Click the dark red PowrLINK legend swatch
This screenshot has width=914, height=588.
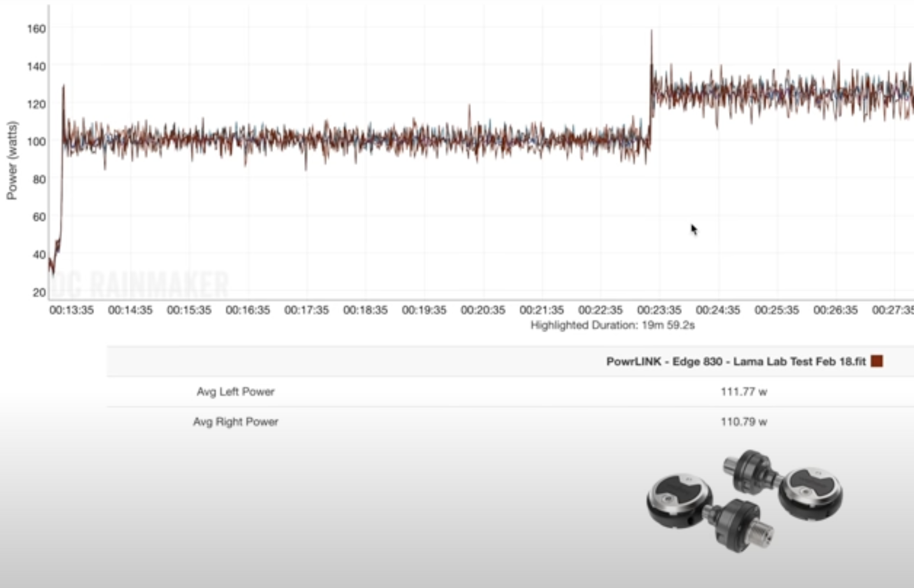tap(877, 361)
